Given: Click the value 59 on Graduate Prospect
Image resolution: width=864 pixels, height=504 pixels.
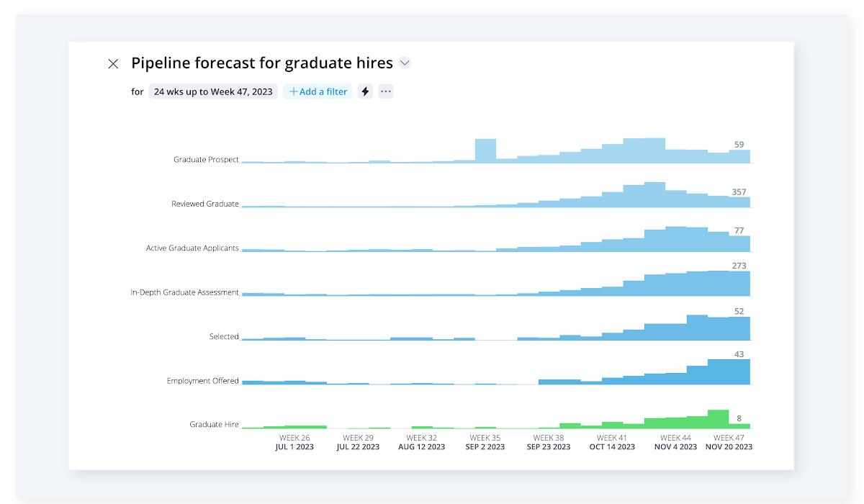Looking at the screenshot, I should (739, 145).
